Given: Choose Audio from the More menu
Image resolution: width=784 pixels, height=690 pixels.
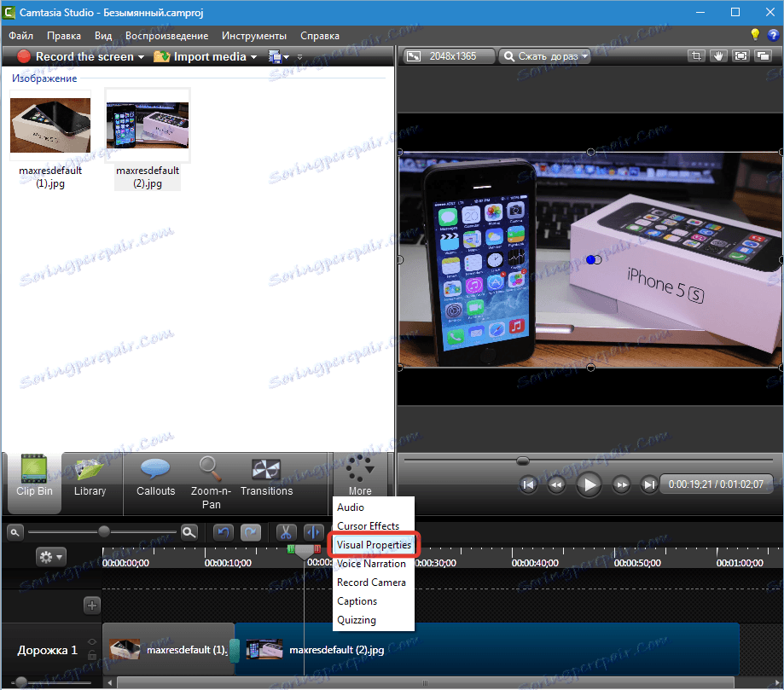Looking at the screenshot, I should pos(374,507).
